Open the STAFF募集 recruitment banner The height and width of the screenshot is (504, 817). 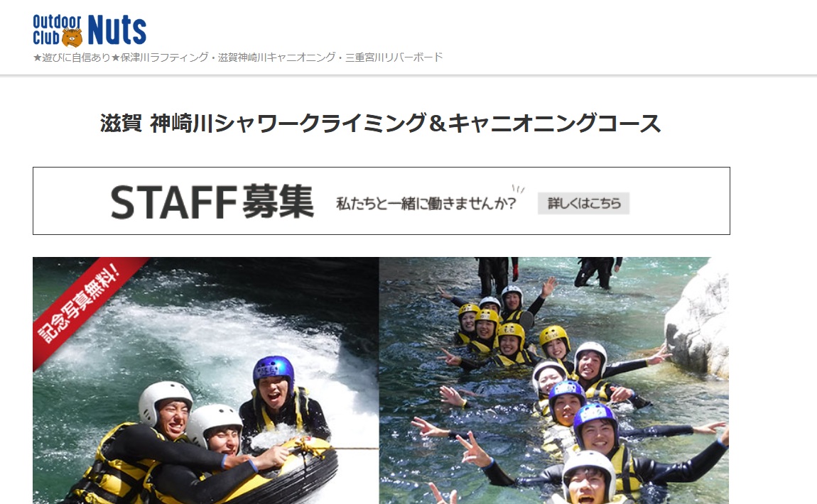coord(382,201)
